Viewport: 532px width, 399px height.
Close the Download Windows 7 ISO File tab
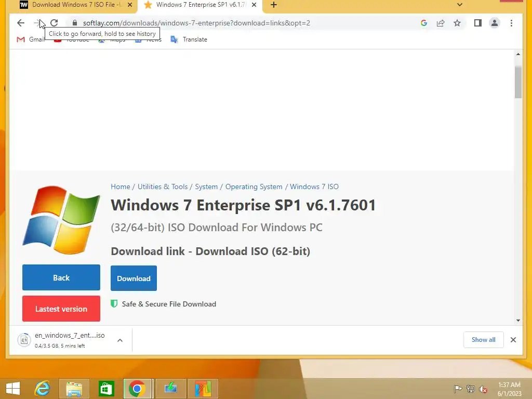(x=129, y=5)
